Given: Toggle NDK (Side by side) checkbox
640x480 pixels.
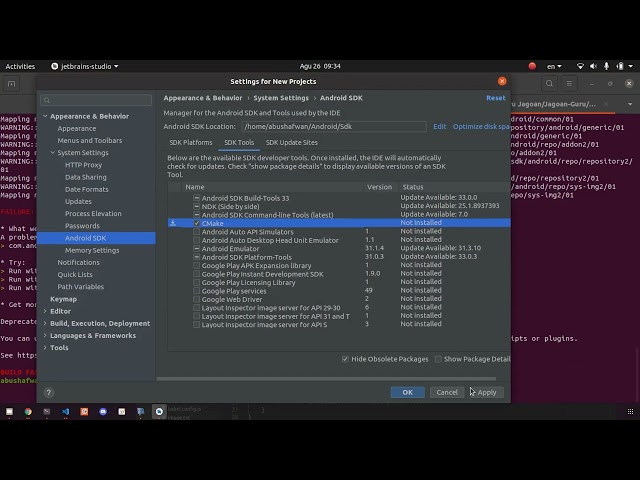Looking at the screenshot, I should pyautogui.click(x=197, y=207).
